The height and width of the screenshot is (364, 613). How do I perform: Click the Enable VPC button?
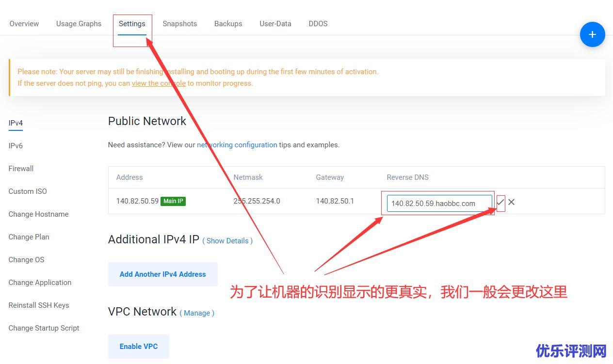139,347
